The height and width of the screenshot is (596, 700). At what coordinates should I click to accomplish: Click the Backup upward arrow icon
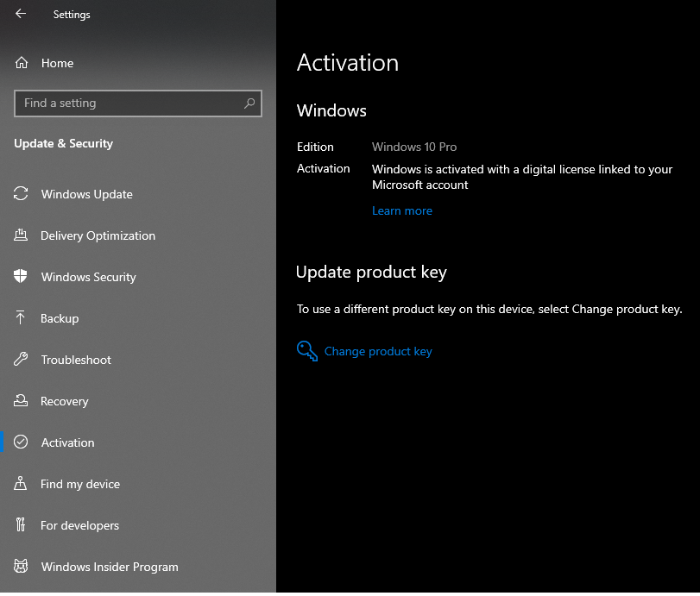21,318
